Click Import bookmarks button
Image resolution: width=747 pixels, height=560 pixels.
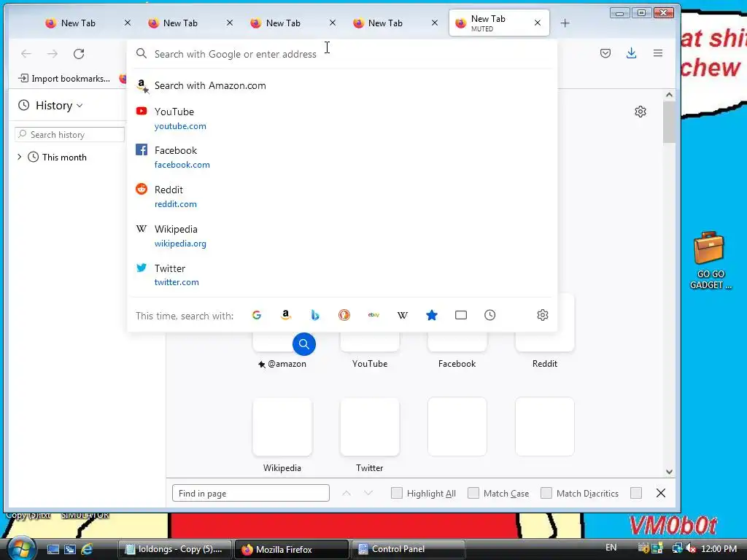point(64,79)
